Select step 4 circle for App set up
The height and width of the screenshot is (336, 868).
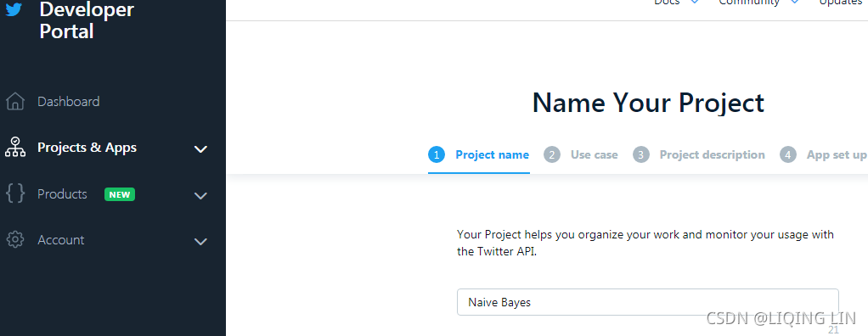coord(788,155)
